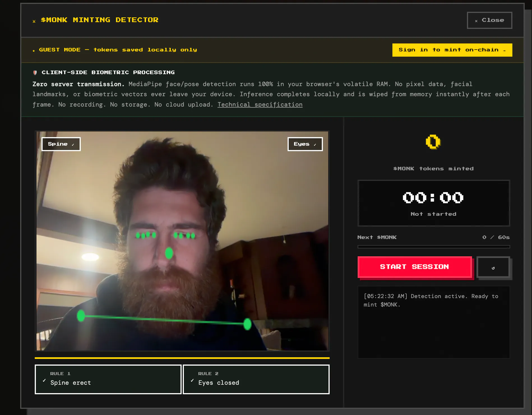Click the '0 / 60s' counter
The image size is (532, 415).
(496, 237)
